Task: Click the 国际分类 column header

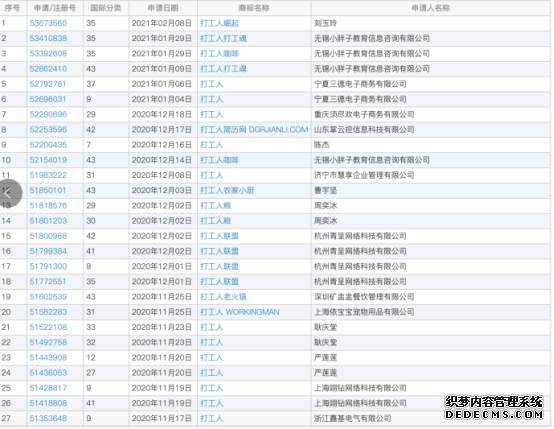Action: 106,8
